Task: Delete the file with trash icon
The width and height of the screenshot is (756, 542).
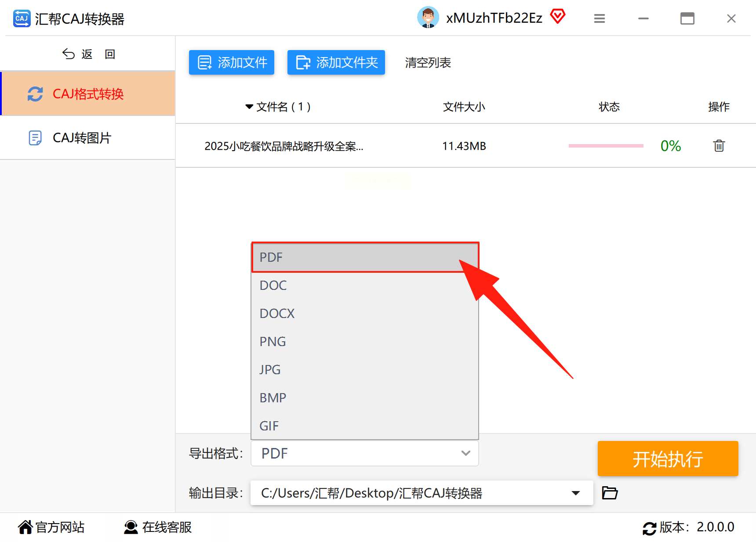Action: 719,145
